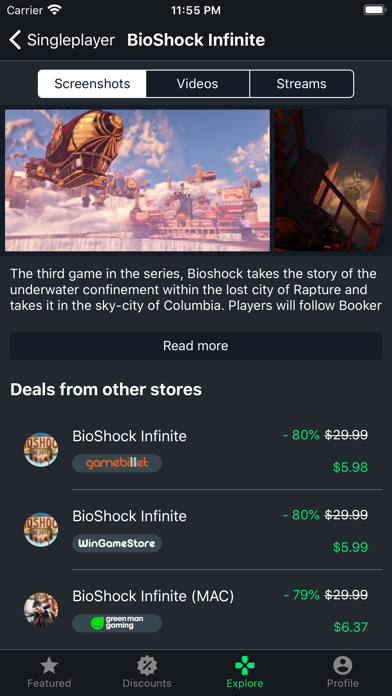Open the dark staircase screenshot thumbnail

pyautogui.click(x=331, y=181)
